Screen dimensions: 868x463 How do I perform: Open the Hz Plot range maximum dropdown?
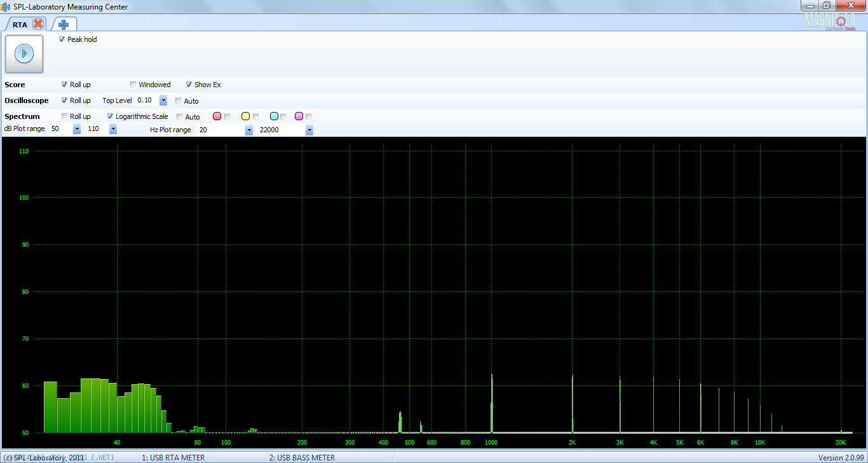pyautogui.click(x=309, y=130)
